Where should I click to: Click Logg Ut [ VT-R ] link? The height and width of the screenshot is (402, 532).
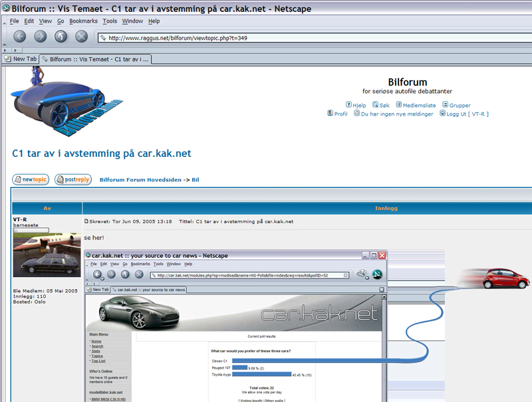(x=467, y=114)
